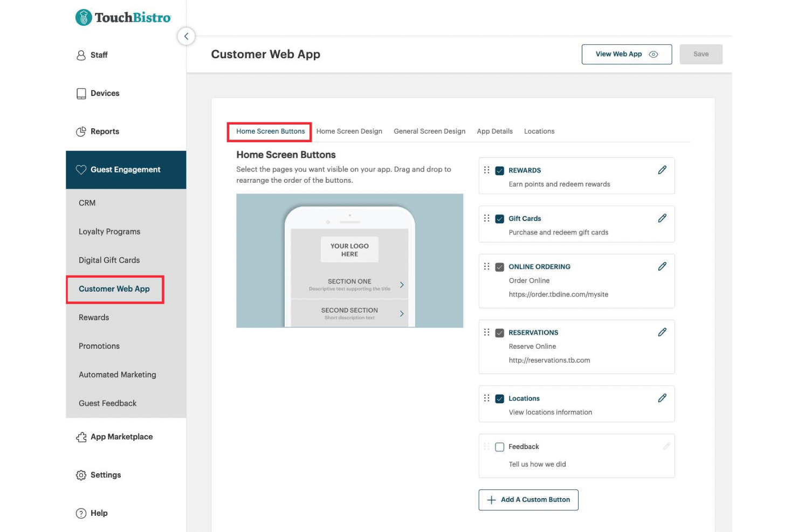The image size is (798, 532).
Task: Click the drag handle beside REWARDS
Action: (487, 170)
